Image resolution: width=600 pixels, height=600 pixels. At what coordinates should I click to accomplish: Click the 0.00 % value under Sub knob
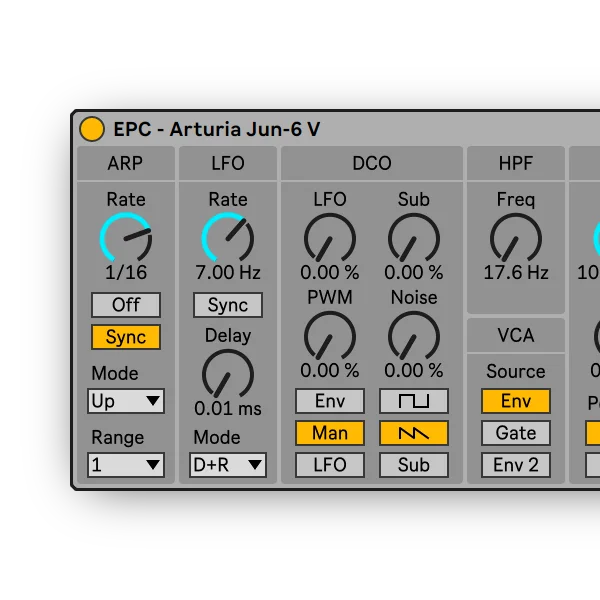[414, 272]
